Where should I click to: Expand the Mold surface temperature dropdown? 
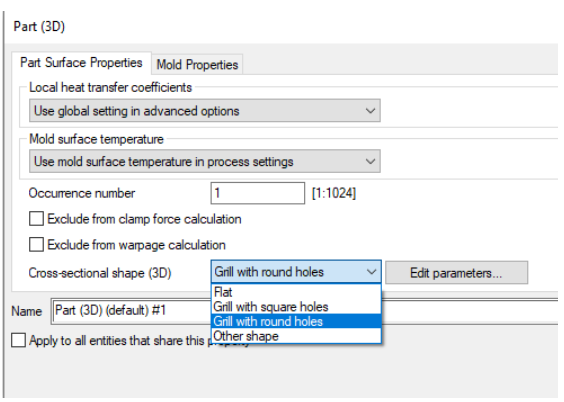205,161
